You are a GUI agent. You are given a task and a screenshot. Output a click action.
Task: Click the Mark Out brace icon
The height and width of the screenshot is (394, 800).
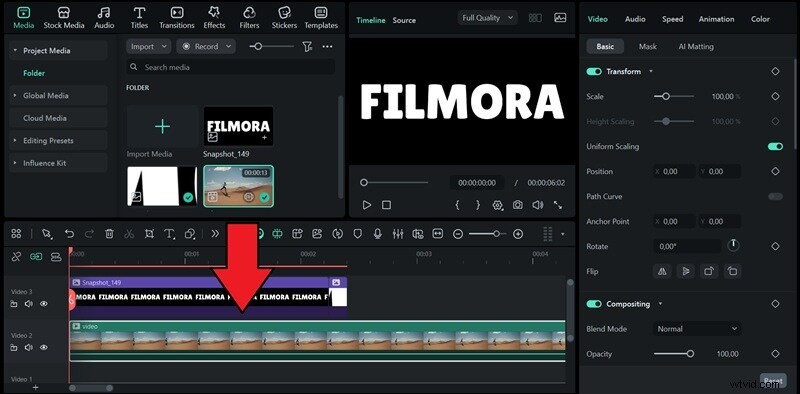tap(478, 205)
